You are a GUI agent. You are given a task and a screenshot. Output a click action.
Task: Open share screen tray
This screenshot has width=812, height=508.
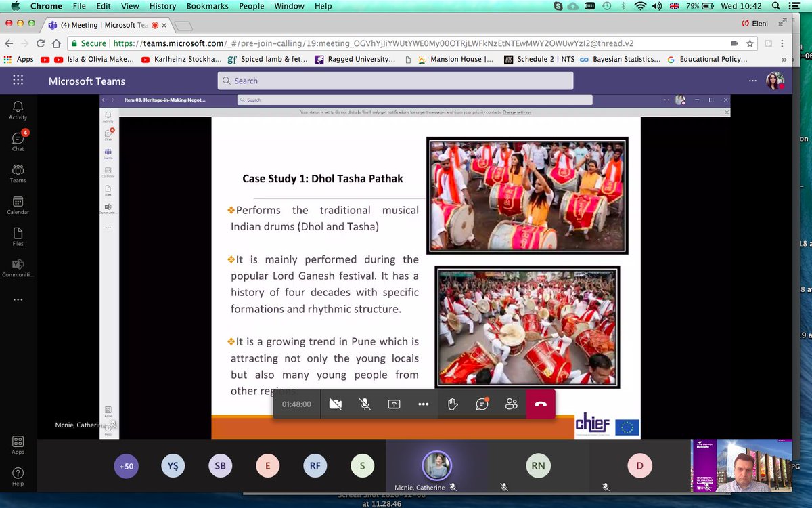(x=394, y=404)
